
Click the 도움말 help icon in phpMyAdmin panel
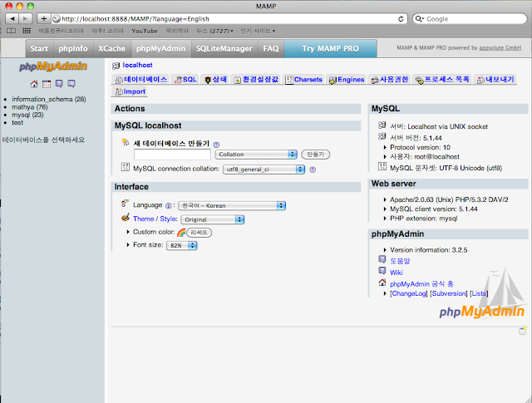click(382, 259)
